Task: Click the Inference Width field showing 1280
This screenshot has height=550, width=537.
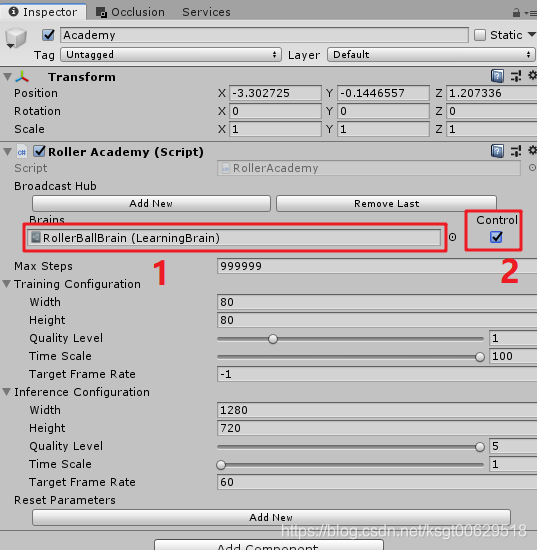Action: pos(377,410)
